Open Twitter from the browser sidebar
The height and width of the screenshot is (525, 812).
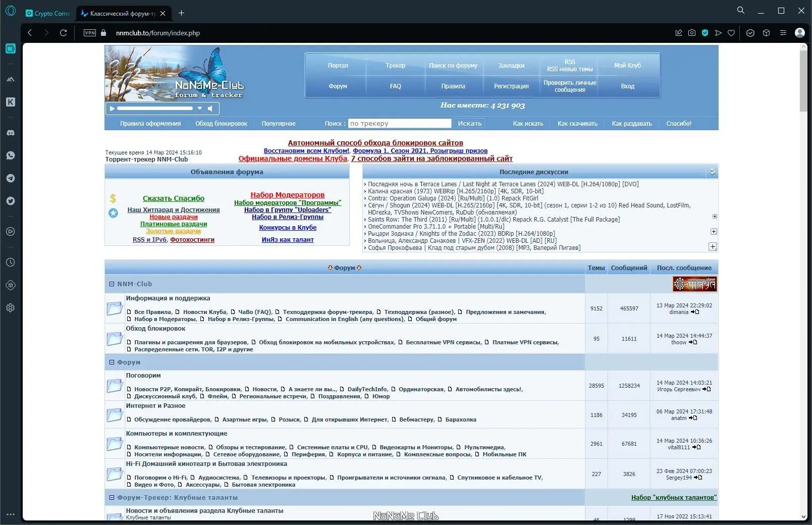[x=10, y=200]
